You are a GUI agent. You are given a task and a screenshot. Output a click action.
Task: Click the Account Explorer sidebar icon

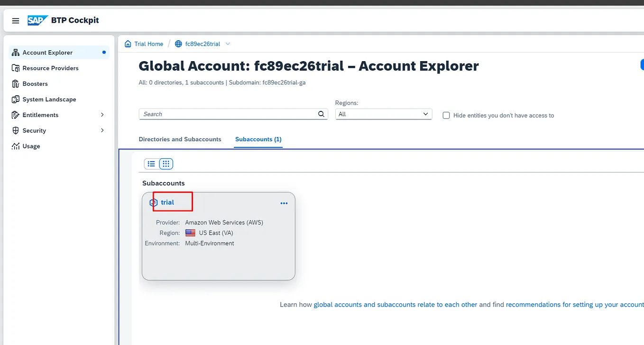(16, 53)
